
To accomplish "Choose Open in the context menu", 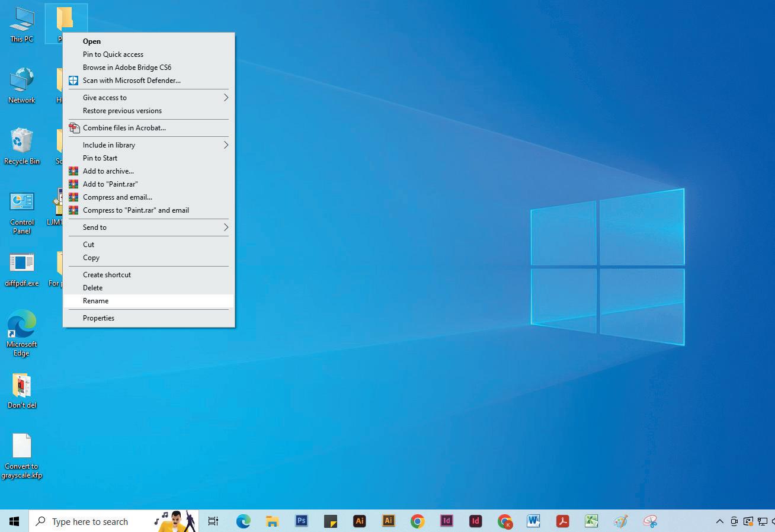I will 149,41.
